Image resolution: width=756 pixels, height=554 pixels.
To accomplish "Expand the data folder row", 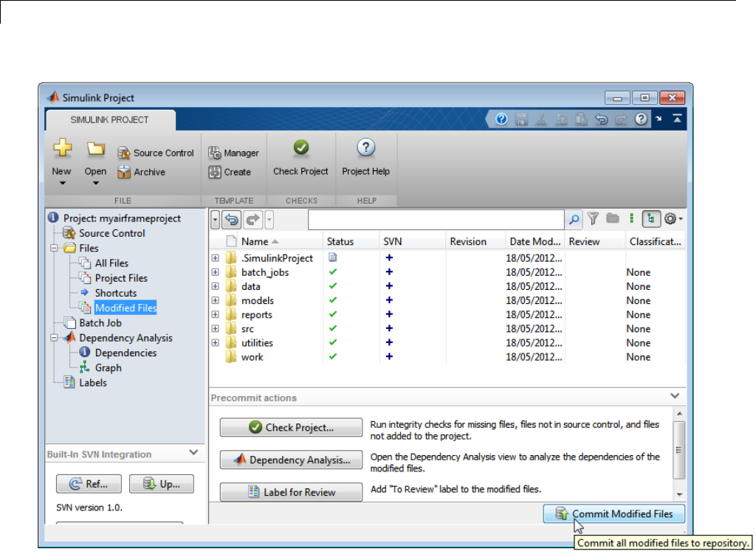I will (x=216, y=286).
